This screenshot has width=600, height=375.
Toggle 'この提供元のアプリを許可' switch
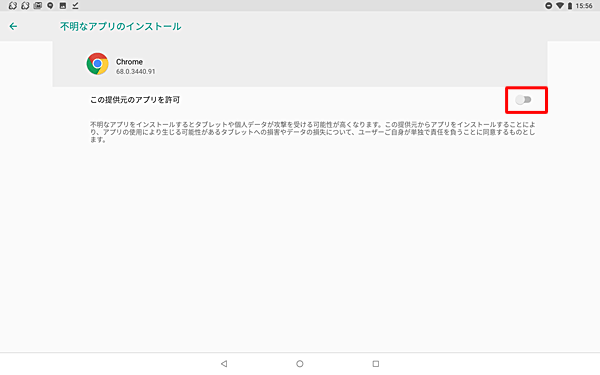523,100
